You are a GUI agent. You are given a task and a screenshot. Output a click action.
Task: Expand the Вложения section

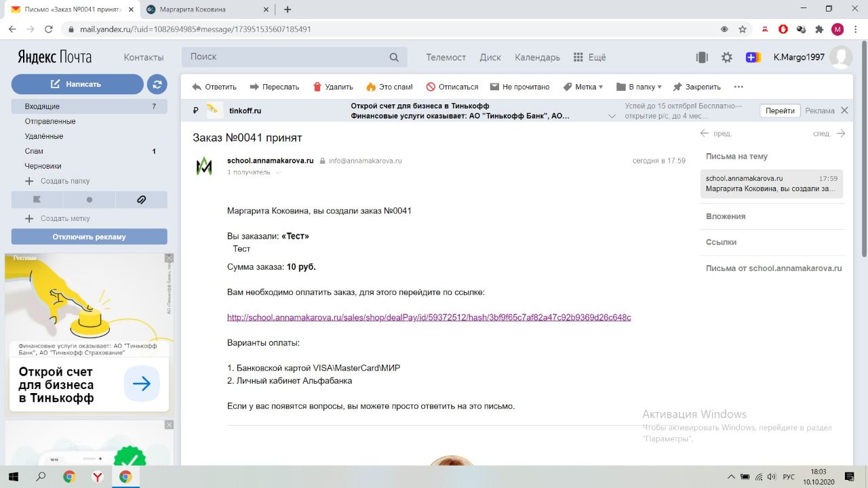pos(726,216)
